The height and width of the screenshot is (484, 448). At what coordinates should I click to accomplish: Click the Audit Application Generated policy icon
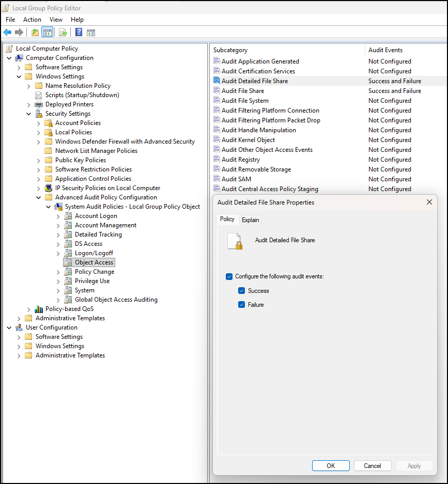(x=217, y=61)
